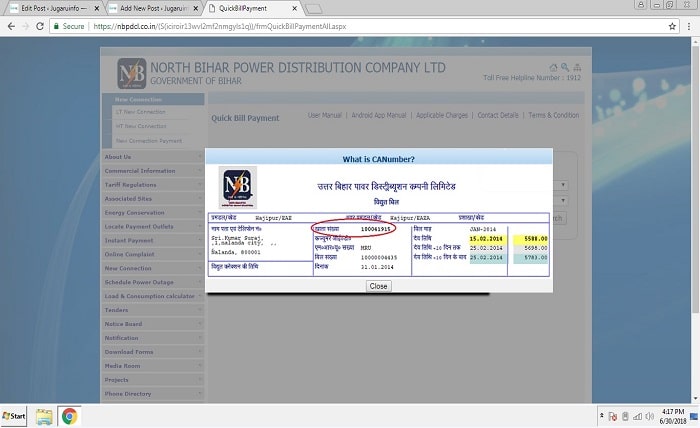Open the network signal tray icon

[x=638, y=416]
